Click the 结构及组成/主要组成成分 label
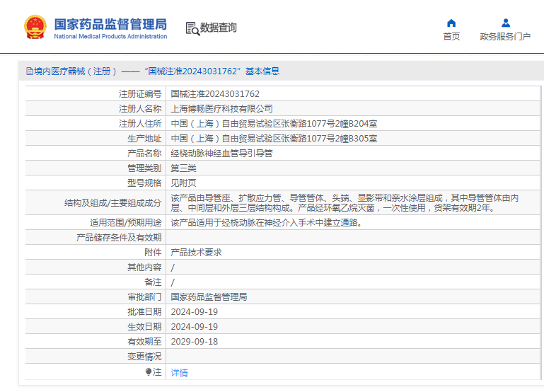 [113, 203]
